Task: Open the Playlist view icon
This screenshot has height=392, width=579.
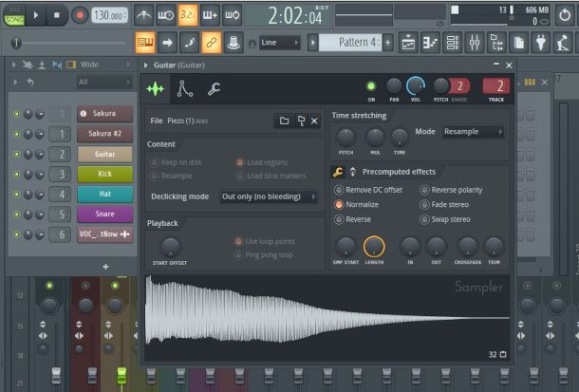Action: tap(408, 43)
